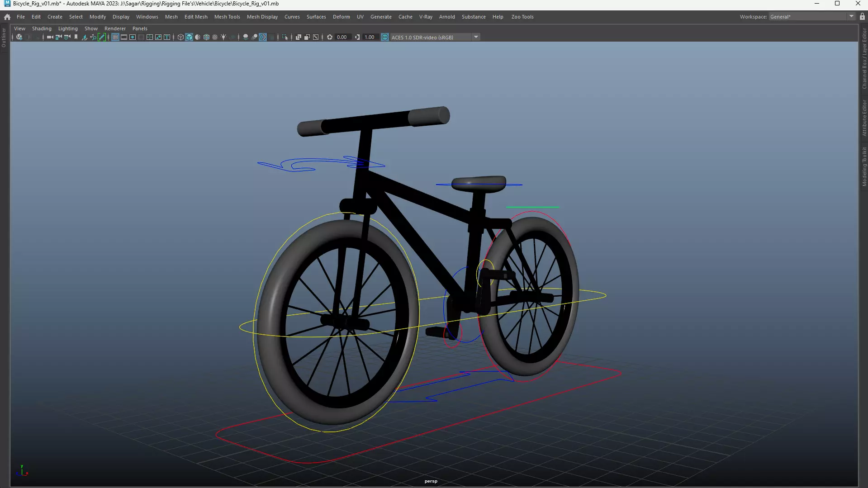
Task: Open Camera Attributes icon
Action: point(67,37)
